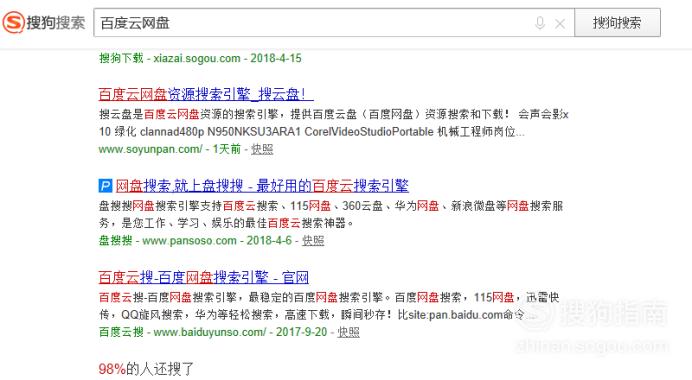Click snippet text starting 百度云搜-百度网盘搜索引擎,最稳定

point(329,306)
